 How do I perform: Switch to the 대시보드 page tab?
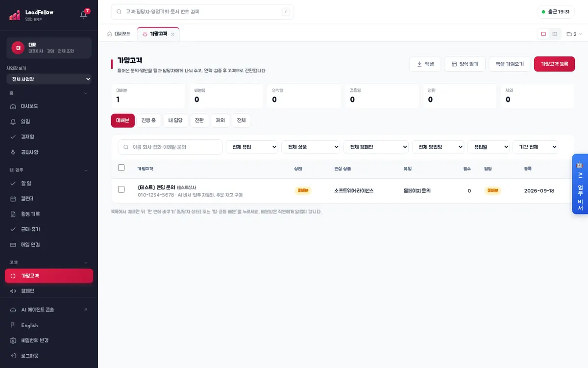pos(119,34)
